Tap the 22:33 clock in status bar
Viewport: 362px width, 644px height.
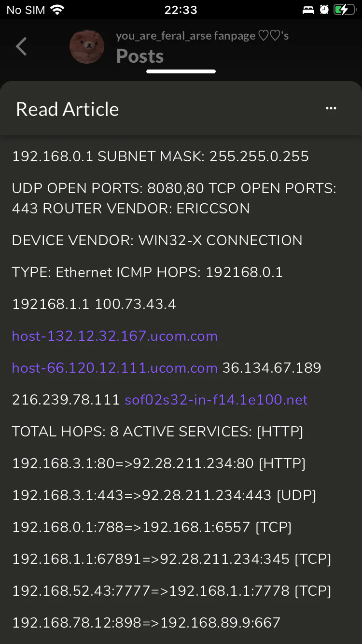point(181,10)
